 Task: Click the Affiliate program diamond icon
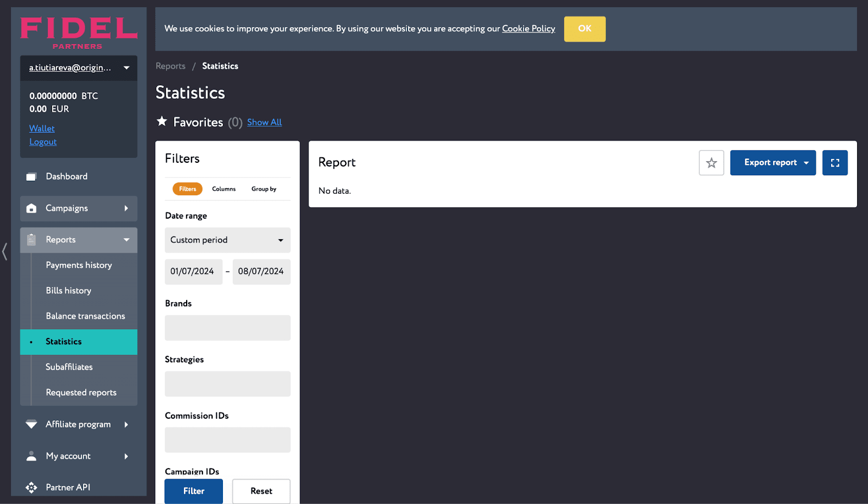[x=31, y=424]
